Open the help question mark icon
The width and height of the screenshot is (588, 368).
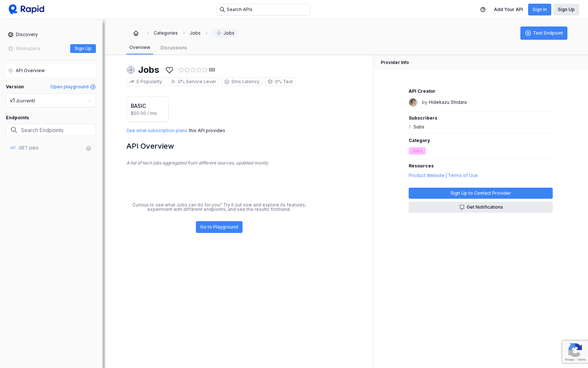pyautogui.click(x=483, y=10)
